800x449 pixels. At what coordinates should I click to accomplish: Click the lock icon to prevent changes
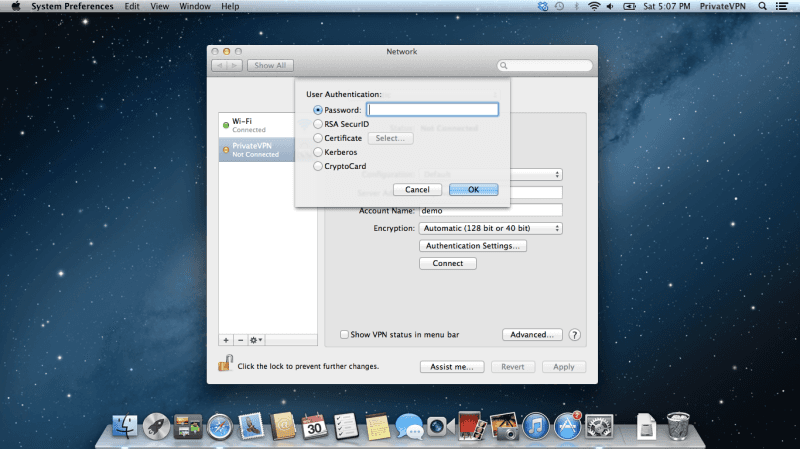[x=225, y=365]
